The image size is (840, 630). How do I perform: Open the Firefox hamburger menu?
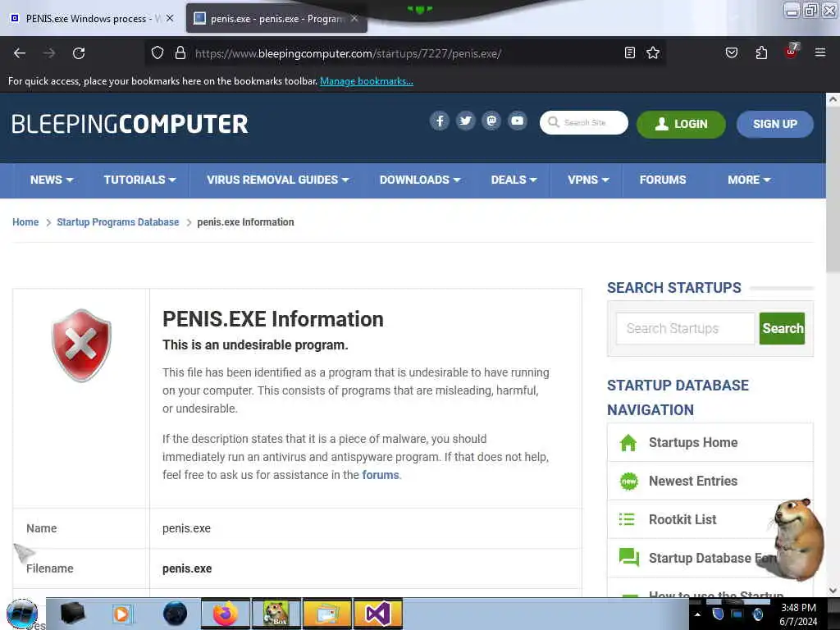pos(819,52)
